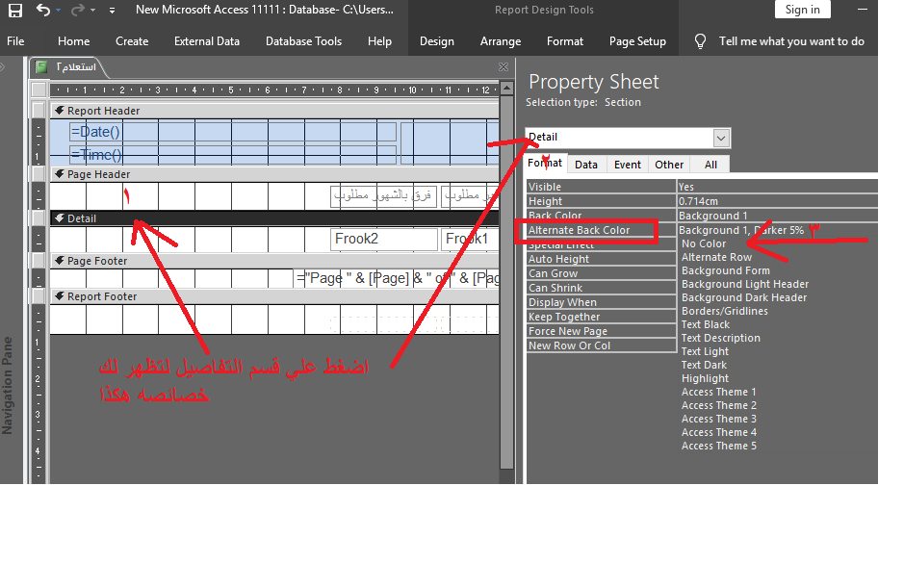904x588 pixels.
Task: Click the Redo arrow icon
Action: pyautogui.click(x=78, y=10)
